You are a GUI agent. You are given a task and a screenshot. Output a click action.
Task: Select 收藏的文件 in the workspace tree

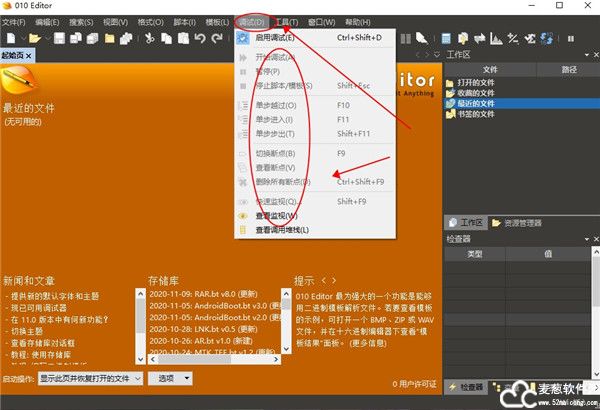(476, 93)
